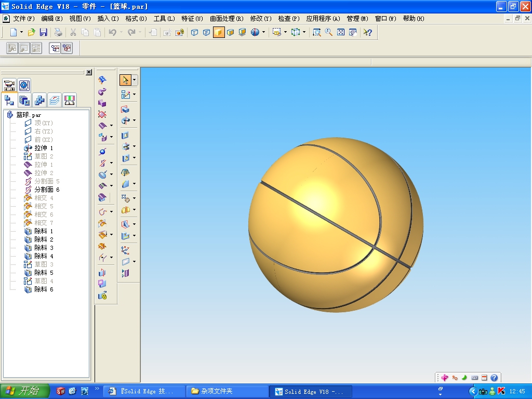Screen dimensions: 532x399
Task: Click the Zoom tool icon
Action: pos(328,32)
